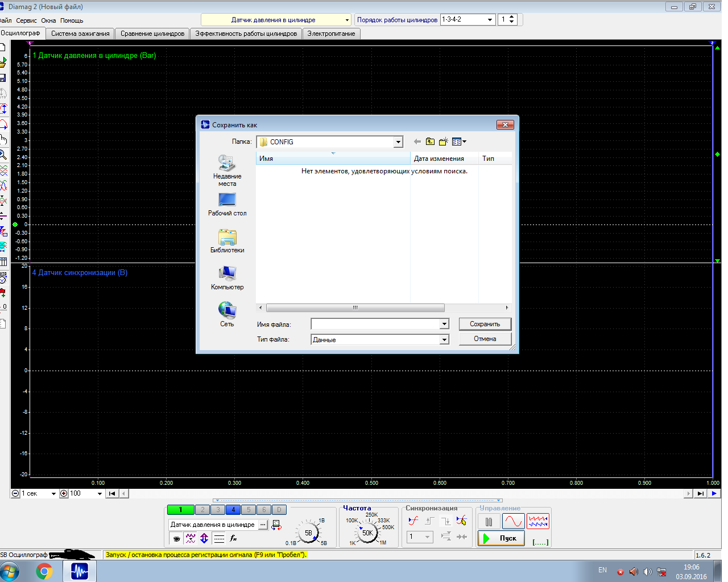Click the open folder icon in left toolbar
Image resolution: width=728 pixels, height=582 pixels.
point(2,63)
